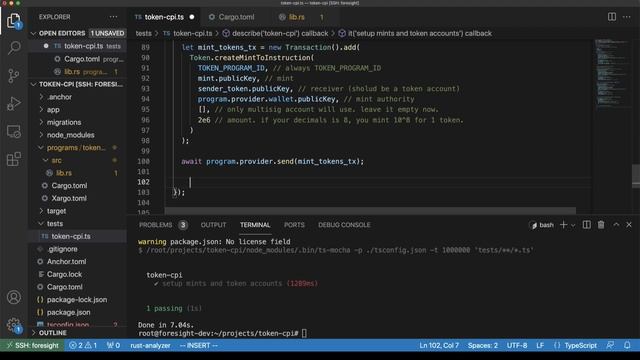
Task: Add a new terminal with plus icon
Action: coord(563,224)
